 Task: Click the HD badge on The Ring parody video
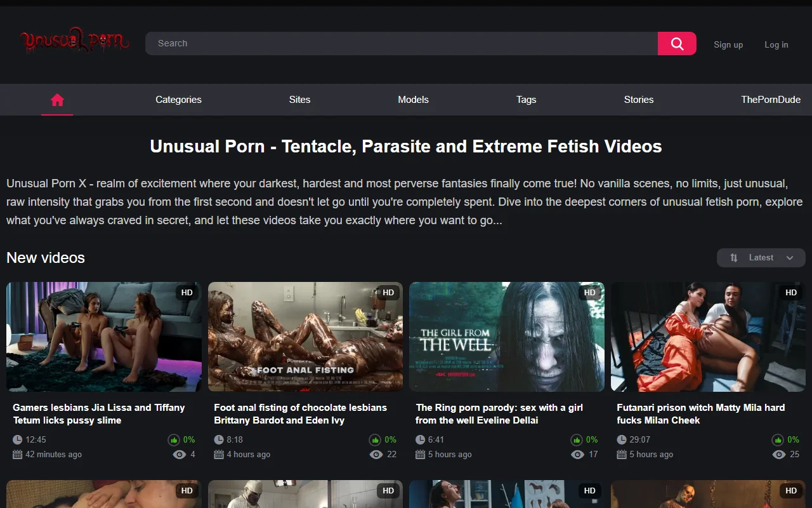[589, 293]
